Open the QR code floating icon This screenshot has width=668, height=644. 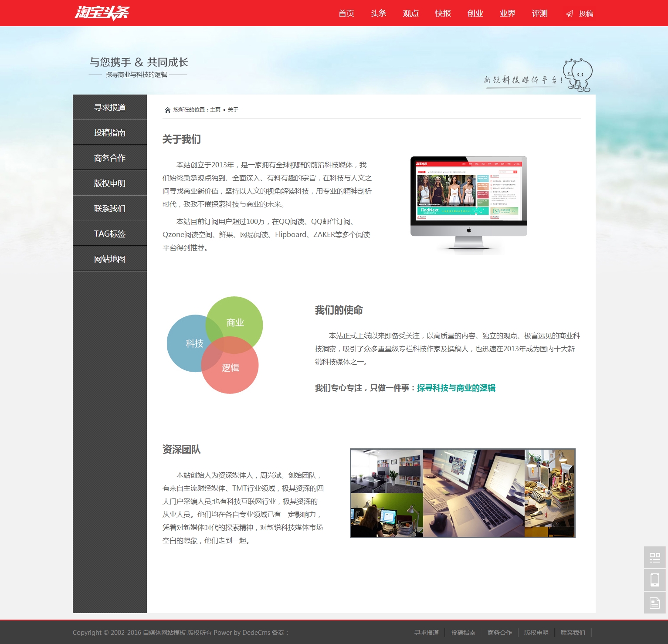pyautogui.click(x=654, y=557)
